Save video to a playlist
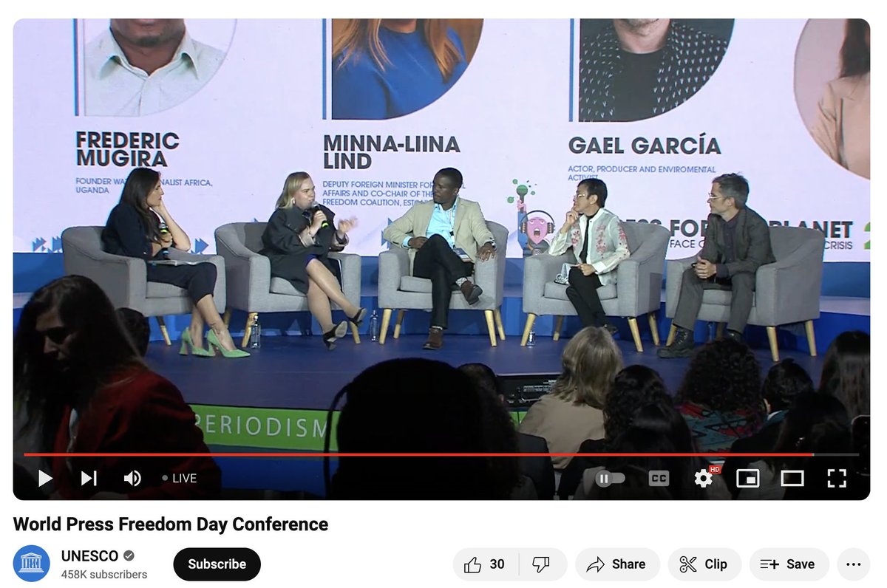Viewport: 887px width, 588px height. [x=789, y=564]
